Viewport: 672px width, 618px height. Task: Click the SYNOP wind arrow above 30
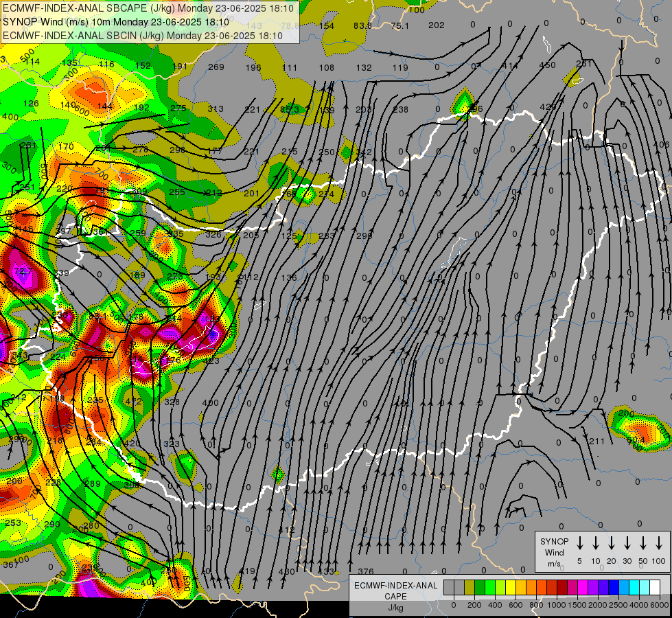coord(627,543)
